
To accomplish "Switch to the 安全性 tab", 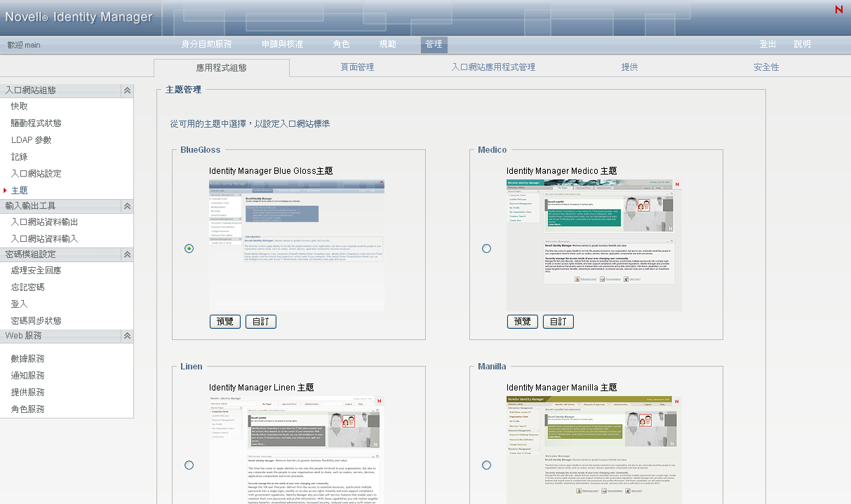I will click(766, 67).
